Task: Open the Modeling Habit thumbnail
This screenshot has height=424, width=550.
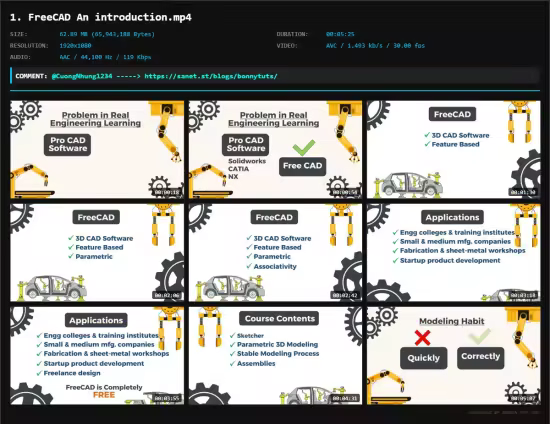Action: (454, 356)
